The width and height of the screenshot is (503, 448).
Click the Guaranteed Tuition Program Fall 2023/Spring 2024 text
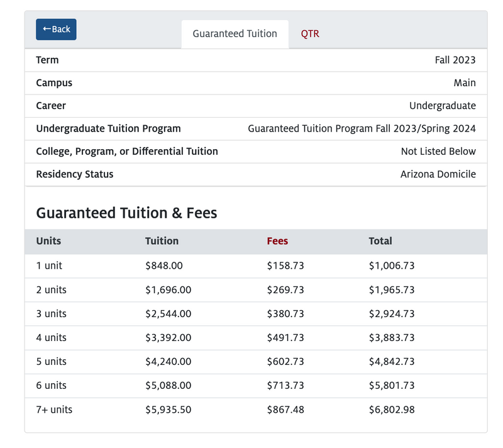[x=362, y=129]
